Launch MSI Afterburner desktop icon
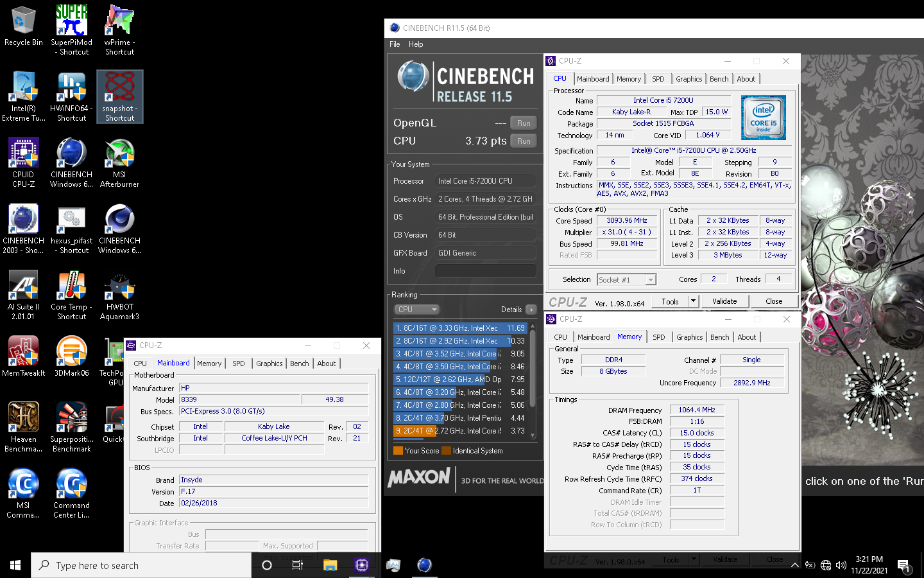Image resolution: width=924 pixels, height=578 pixels. click(x=119, y=162)
